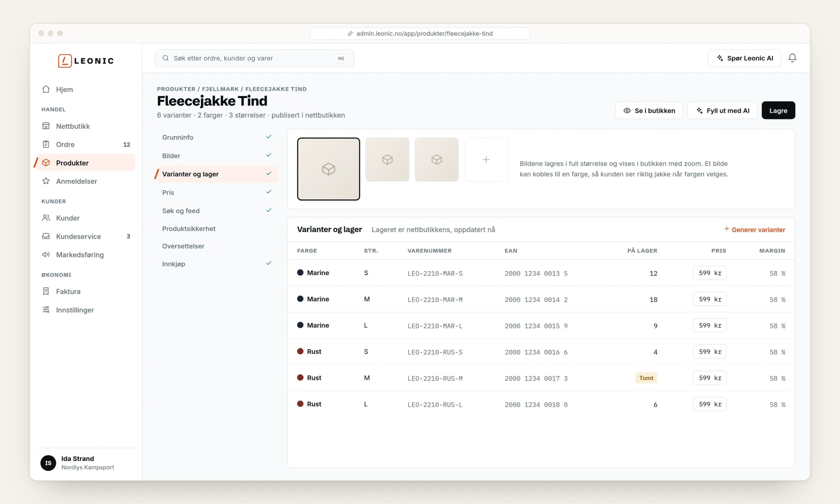Select Varianter og lager section
This screenshot has height=504, width=840.
(217, 174)
